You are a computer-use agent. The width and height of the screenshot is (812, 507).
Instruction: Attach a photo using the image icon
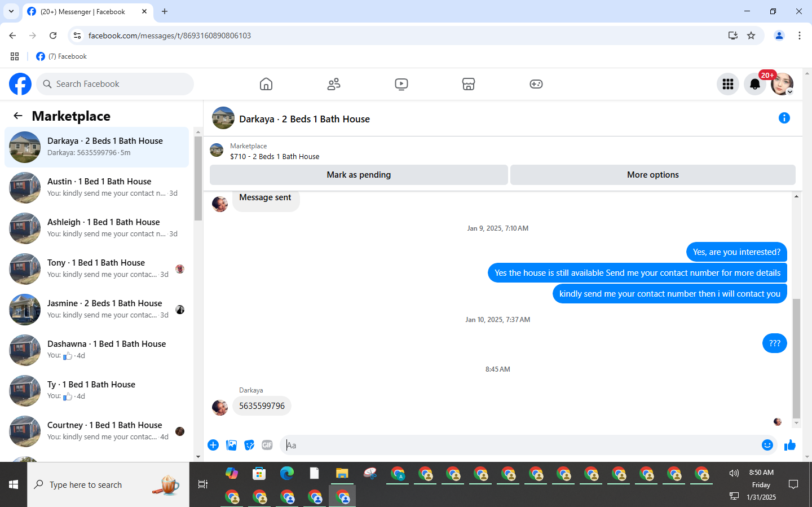tap(231, 445)
